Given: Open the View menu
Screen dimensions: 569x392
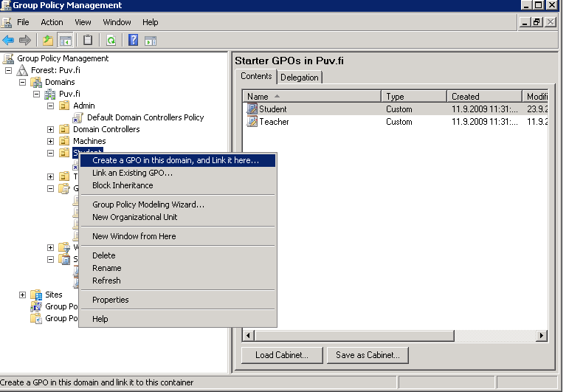Looking at the screenshot, I should pos(83,22).
